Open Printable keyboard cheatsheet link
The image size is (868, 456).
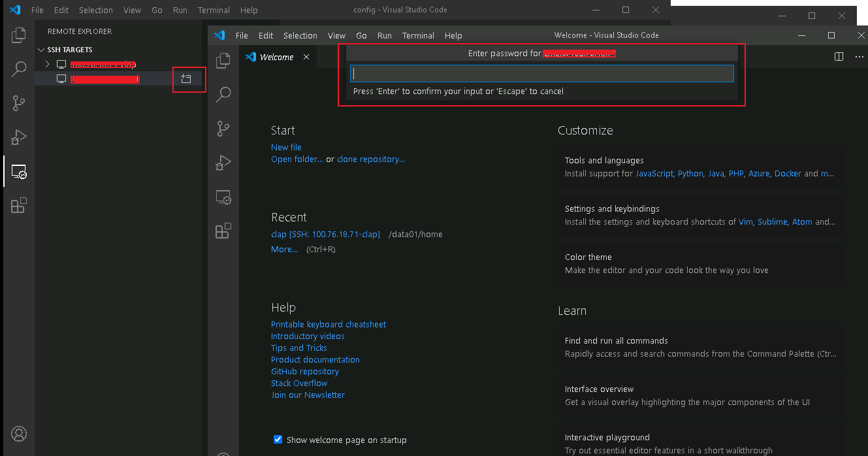point(329,325)
